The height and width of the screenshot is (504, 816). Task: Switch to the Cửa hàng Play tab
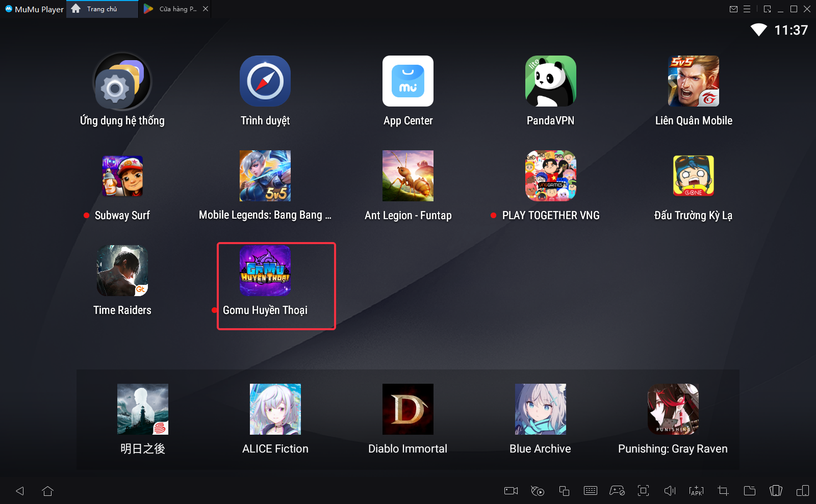173,9
